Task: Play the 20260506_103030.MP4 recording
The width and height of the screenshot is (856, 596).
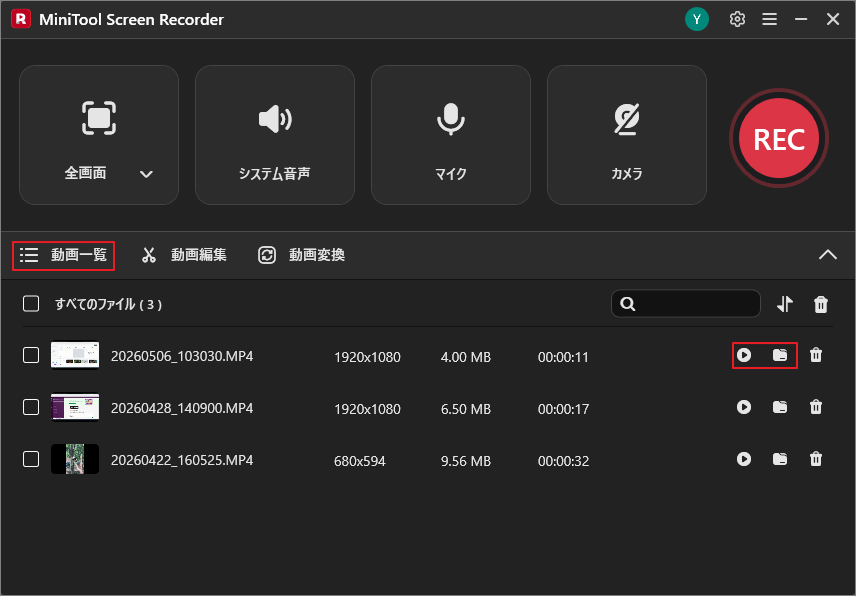Action: (x=744, y=355)
